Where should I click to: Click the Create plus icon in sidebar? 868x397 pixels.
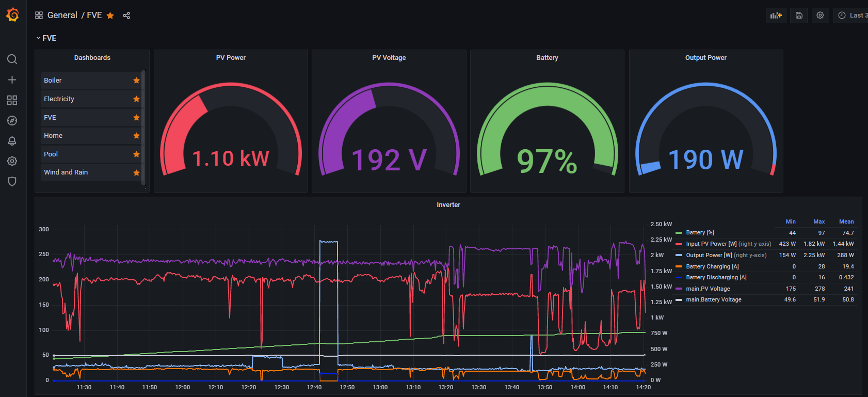[12, 80]
